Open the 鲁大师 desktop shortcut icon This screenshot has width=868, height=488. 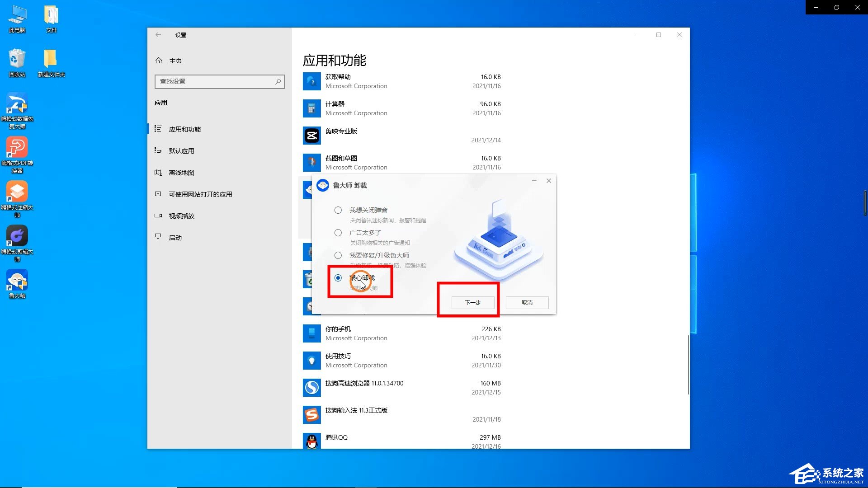(x=17, y=281)
